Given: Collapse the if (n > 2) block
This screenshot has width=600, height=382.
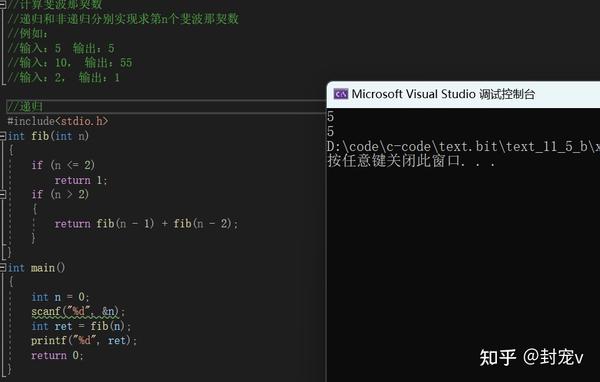Looking at the screenshot, I should (3, 194).
